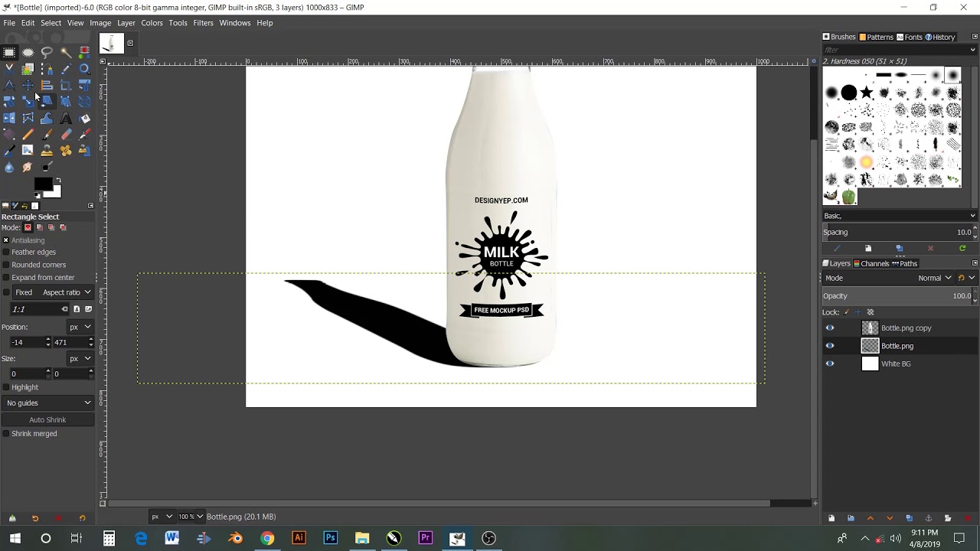Select the Ellipse Select tool

click(28, 53)
